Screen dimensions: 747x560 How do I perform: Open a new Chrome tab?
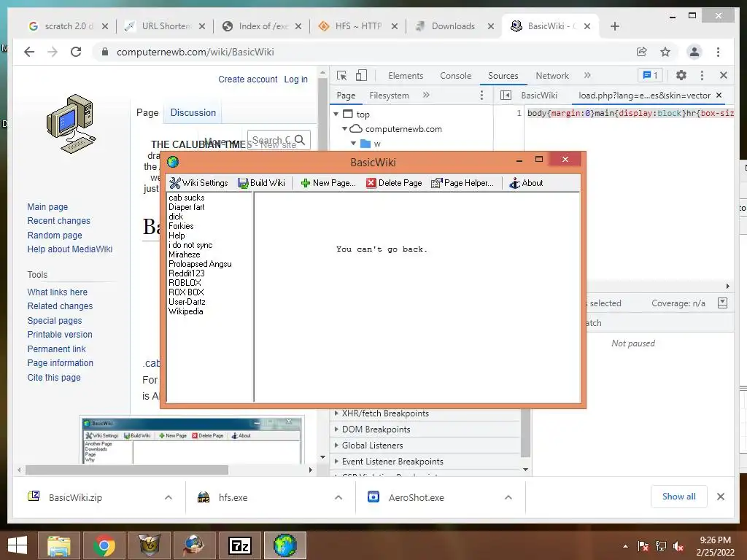pyautogui.click(x=614, y=26)
